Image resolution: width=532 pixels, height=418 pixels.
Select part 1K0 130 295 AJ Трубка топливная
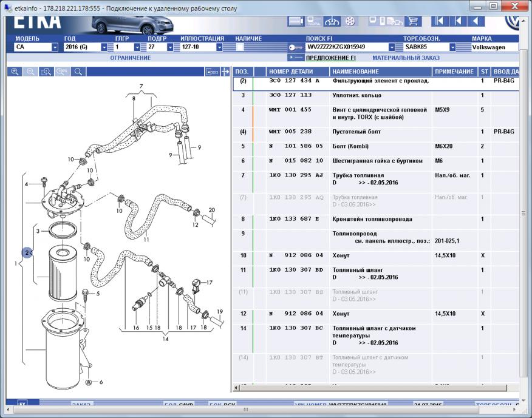[x=376, y=182]
